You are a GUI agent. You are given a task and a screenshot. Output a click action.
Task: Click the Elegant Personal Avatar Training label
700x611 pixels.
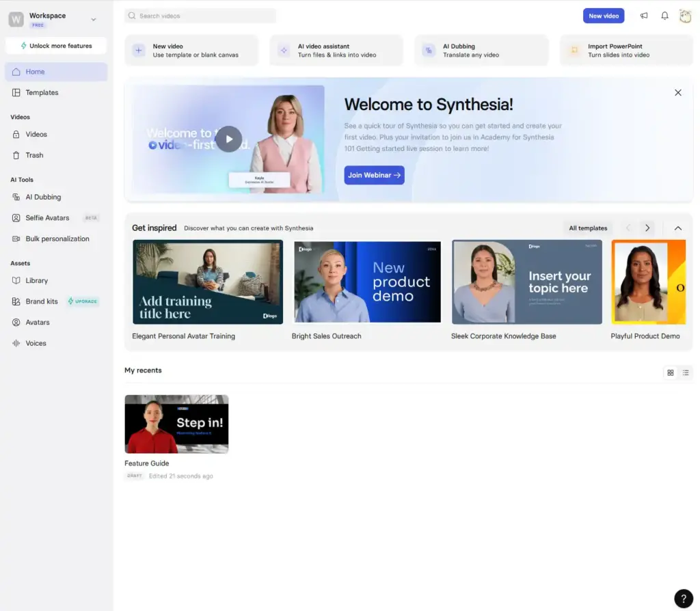tap(183, 336)
